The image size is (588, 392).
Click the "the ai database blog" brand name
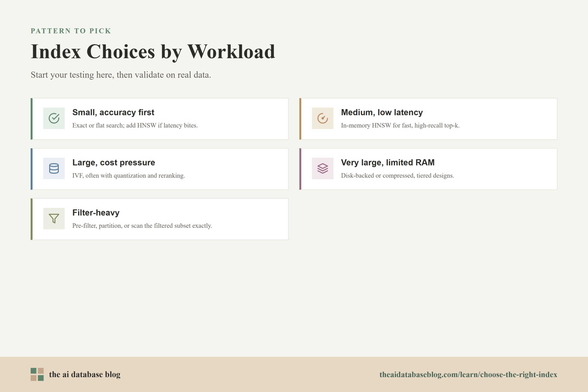point(85,375)
